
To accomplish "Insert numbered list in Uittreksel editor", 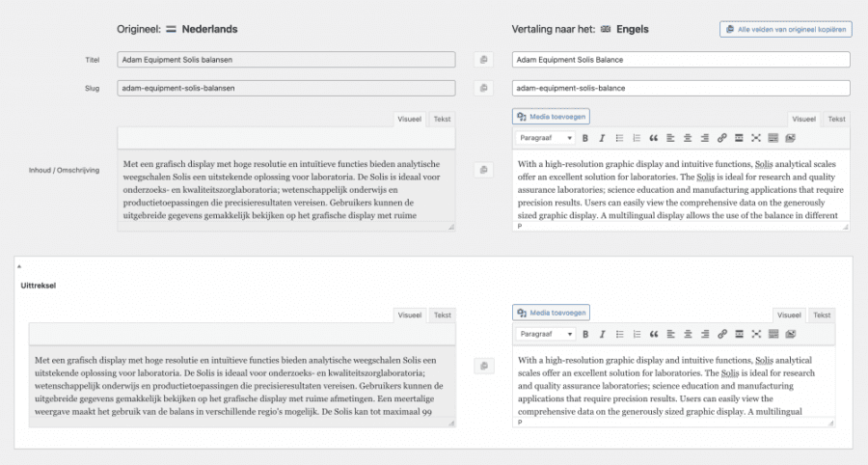I will pos(637,334).
